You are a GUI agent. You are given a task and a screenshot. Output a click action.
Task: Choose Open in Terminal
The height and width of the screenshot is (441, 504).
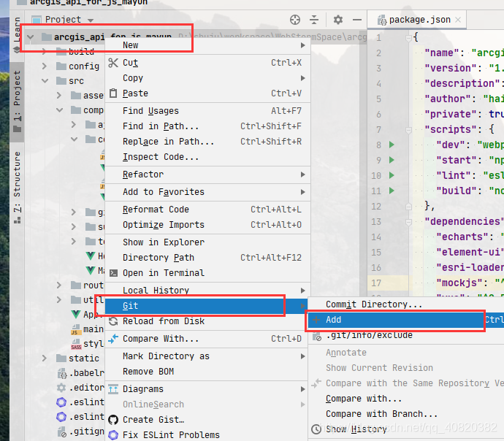pyautogui.click(x=207, y=273)
